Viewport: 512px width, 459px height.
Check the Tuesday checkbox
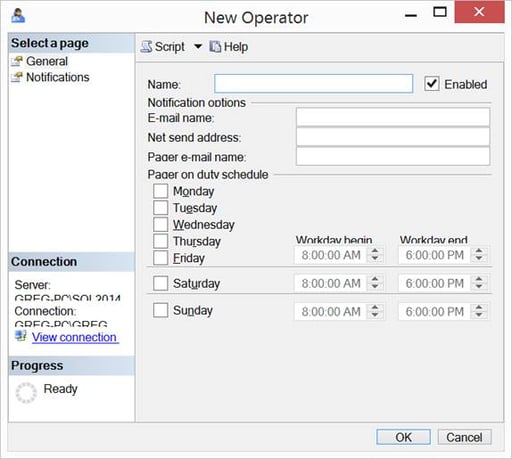pyautogui.click(x=160, y=208)
